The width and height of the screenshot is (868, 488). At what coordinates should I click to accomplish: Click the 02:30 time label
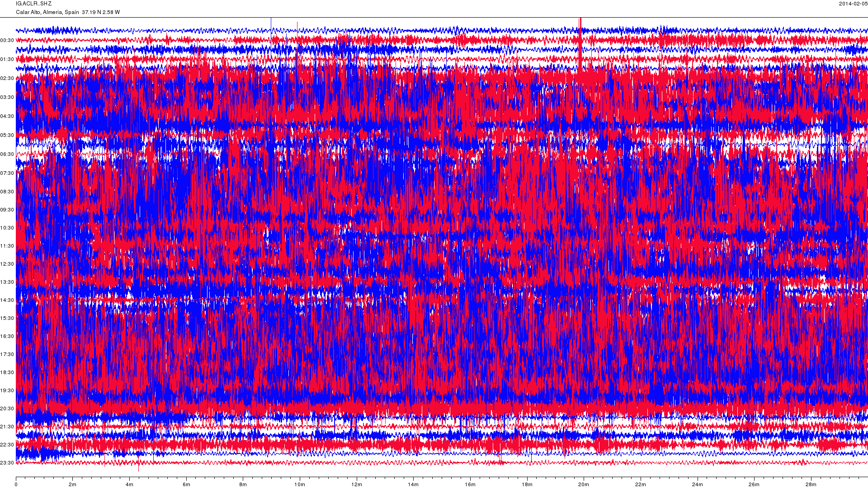tap(7, 79)
